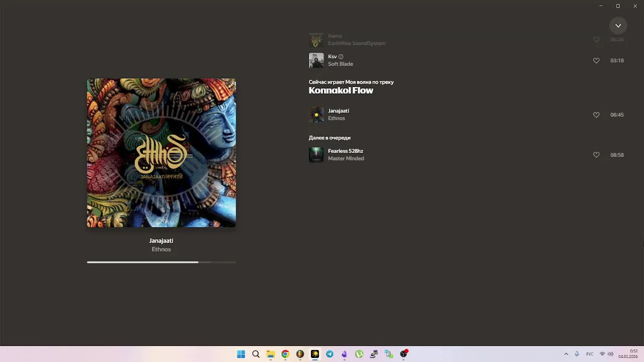
Task: Open the Konnakol Flow track link
Action: [341, 90]
